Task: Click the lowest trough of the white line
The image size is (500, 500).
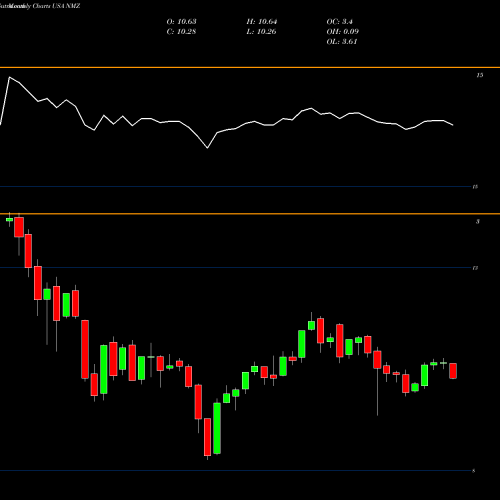Action: pos(207,148)
